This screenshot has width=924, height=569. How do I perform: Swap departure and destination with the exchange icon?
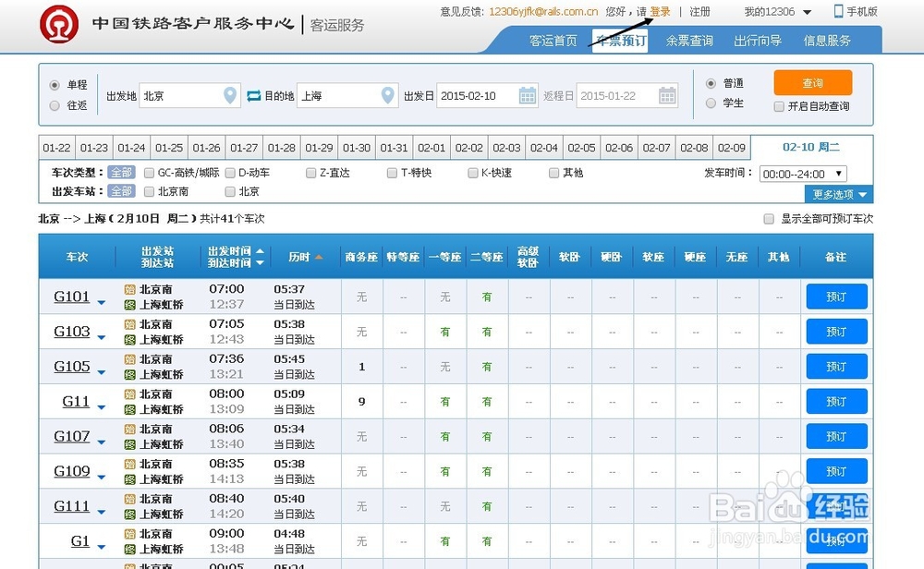(253, 95)
